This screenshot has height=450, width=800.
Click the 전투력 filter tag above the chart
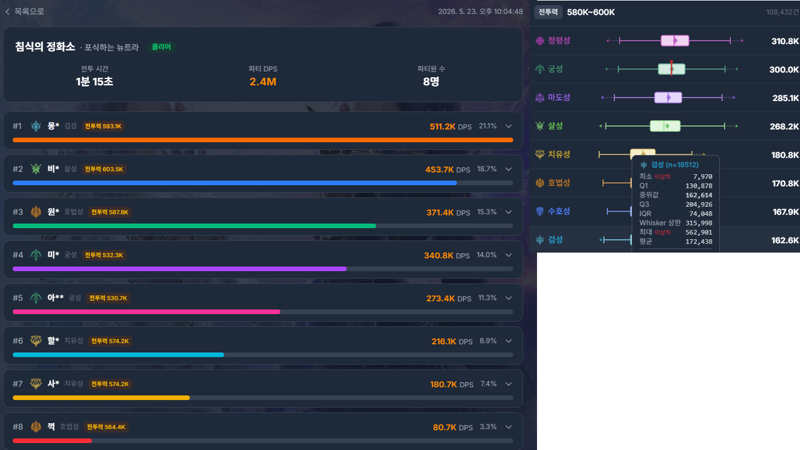click(x=548, y=12)
